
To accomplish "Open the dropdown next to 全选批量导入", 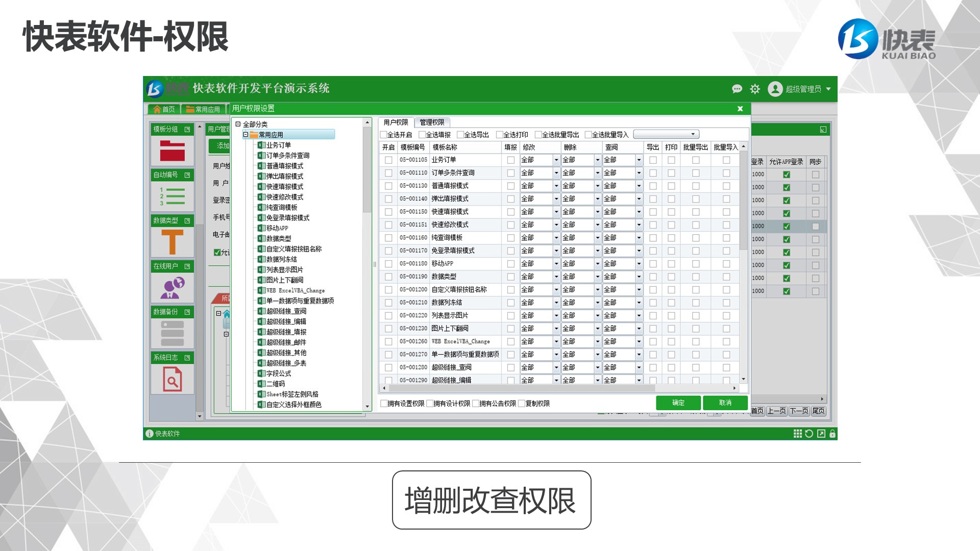I will 666,134.
